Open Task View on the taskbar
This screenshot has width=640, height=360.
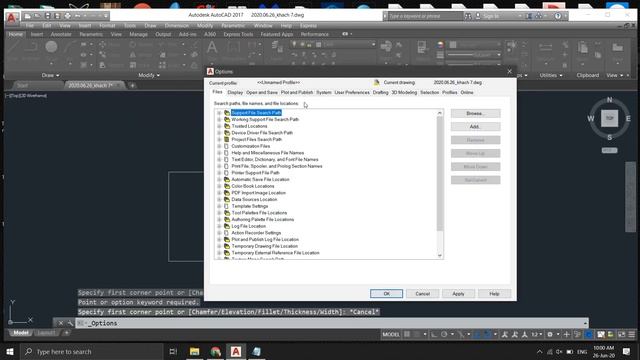(173, 351)
